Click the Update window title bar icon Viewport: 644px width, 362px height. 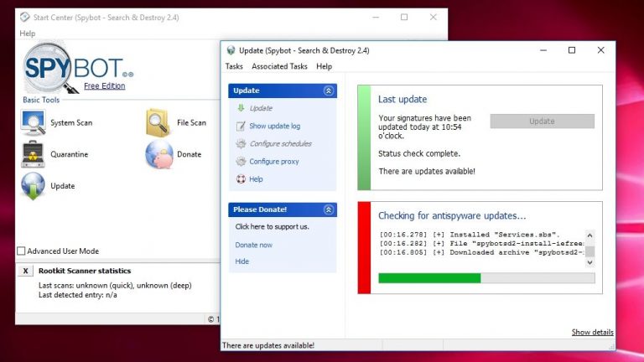tap(231, 50)
